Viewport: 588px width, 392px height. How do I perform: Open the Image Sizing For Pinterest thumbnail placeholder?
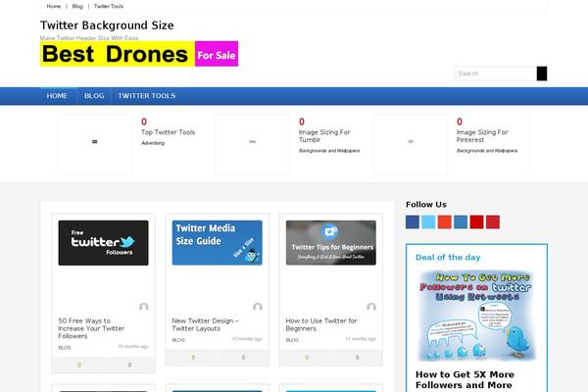(411, 144)
